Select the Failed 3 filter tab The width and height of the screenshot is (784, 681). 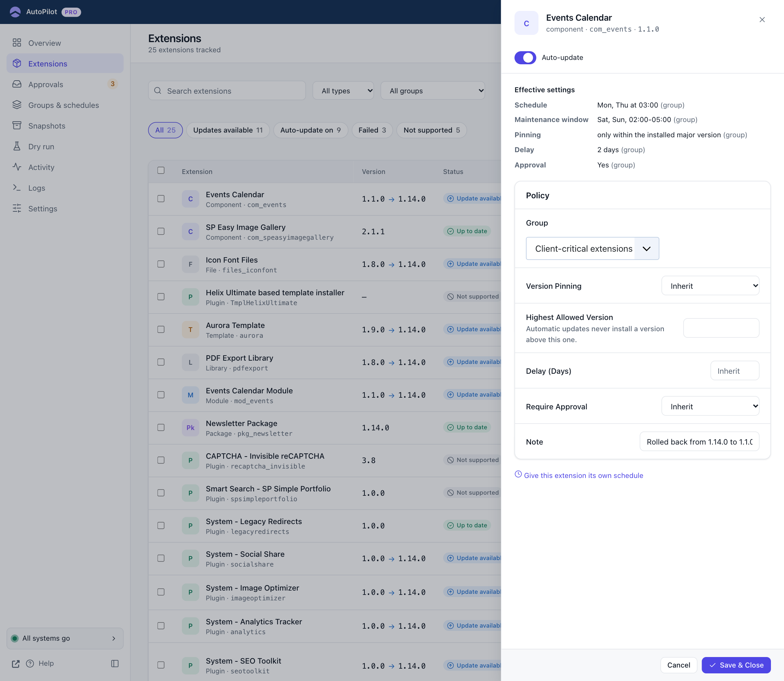(372, 130)
